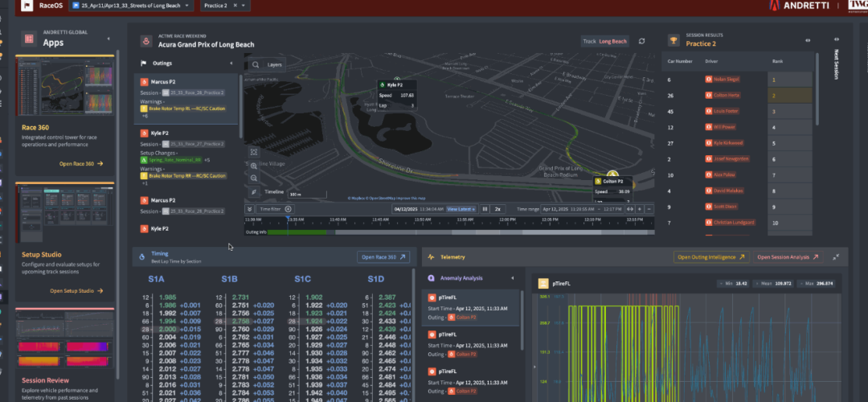Screen dimensions: 868x402
Task: Zoom out on the map
Action: pyautogui.click(x=254, y=178)
